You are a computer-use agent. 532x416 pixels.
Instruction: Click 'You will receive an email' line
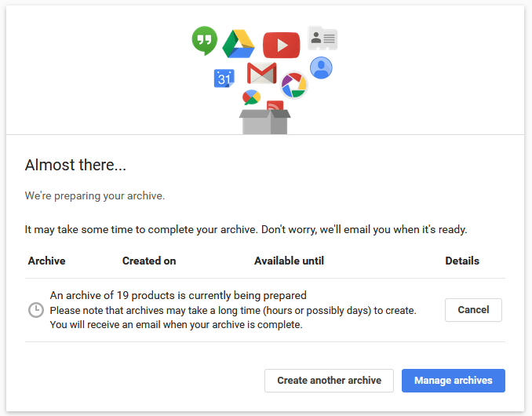point(176,325)
